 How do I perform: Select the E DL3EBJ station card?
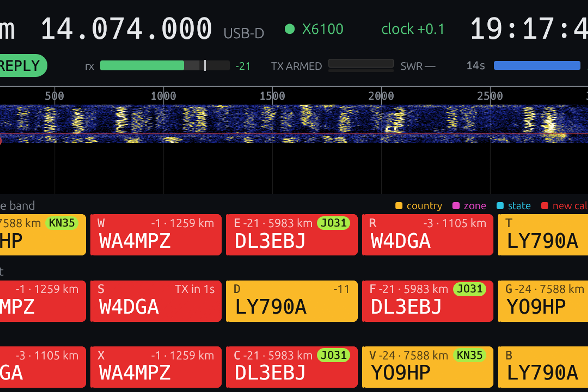[x=292, y=235]
